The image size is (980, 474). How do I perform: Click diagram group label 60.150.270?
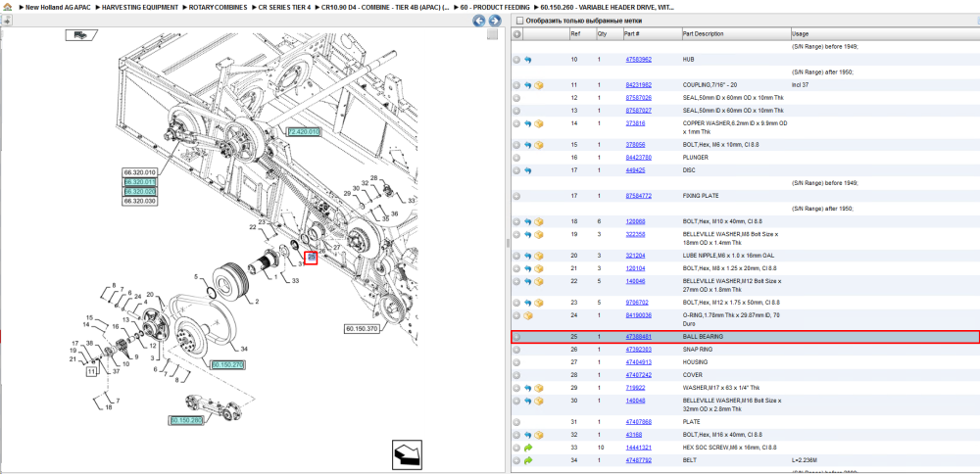click(x=227, y=364)
